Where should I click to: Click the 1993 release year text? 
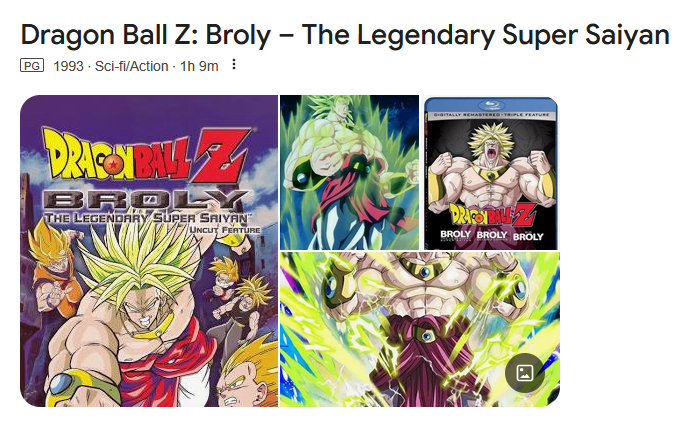click(x=68, y=66)
